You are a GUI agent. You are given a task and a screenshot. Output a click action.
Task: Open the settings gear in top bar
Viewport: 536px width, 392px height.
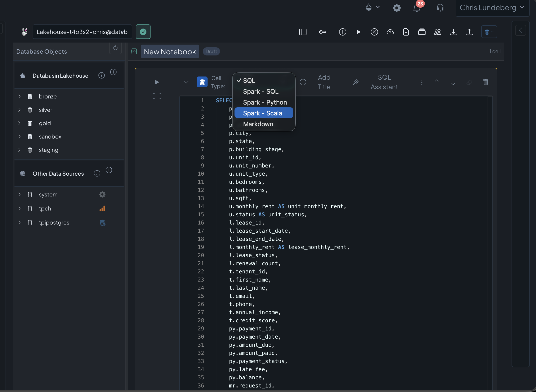(x=397, y=8)
